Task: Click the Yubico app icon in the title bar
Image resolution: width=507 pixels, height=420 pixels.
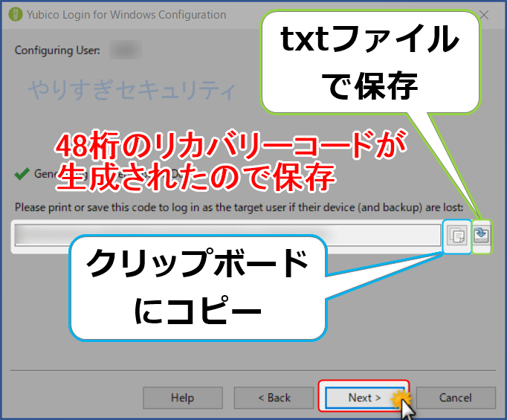Action: (x=15, y=15)
